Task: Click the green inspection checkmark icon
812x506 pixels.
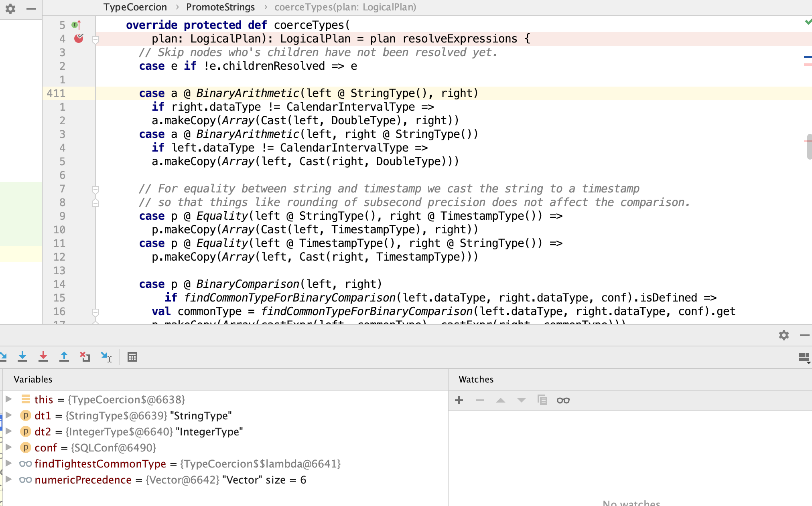Action: click(808, 22)
